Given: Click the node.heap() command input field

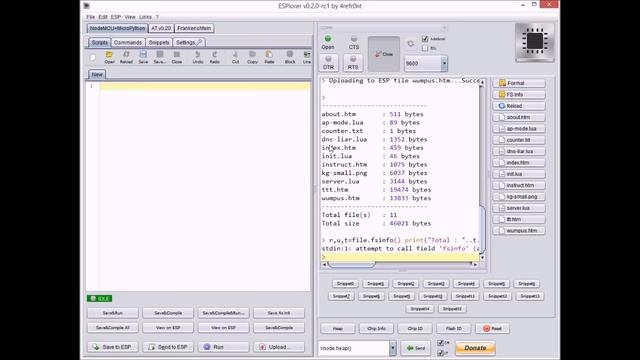Looking at the screenshot, I should (x=354, y=348).
